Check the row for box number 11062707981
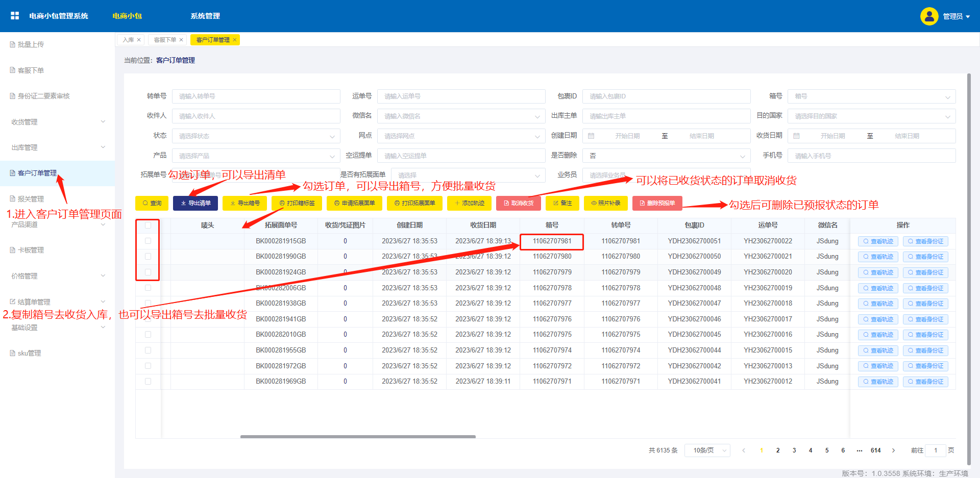The width and height of the screenshot is (980, 478). tap(148, 241)
